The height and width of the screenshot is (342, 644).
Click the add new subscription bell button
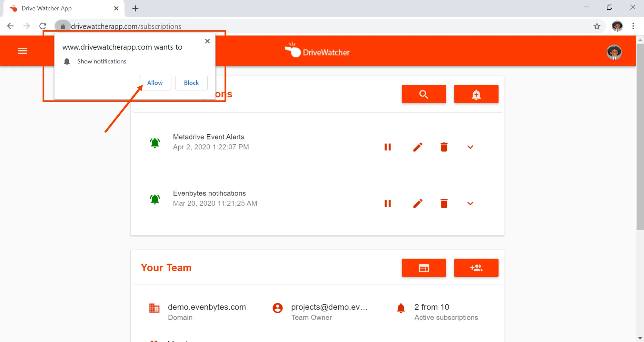(476, 94)
